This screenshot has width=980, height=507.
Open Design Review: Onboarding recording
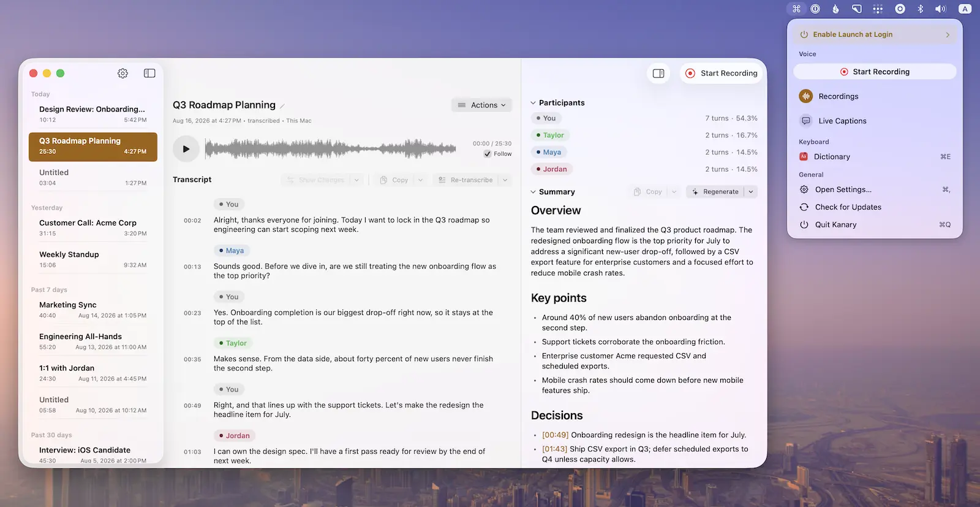93,114
